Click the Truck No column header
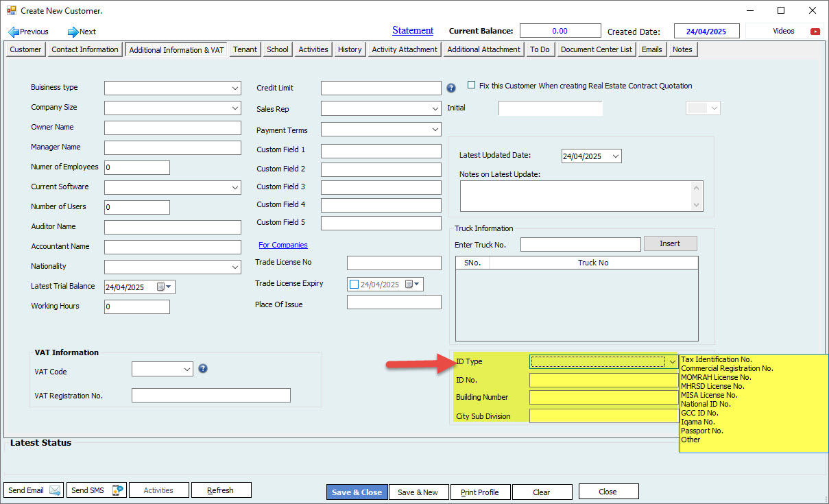Viewport: 829px width, 504px height. (x=593, y=263)
